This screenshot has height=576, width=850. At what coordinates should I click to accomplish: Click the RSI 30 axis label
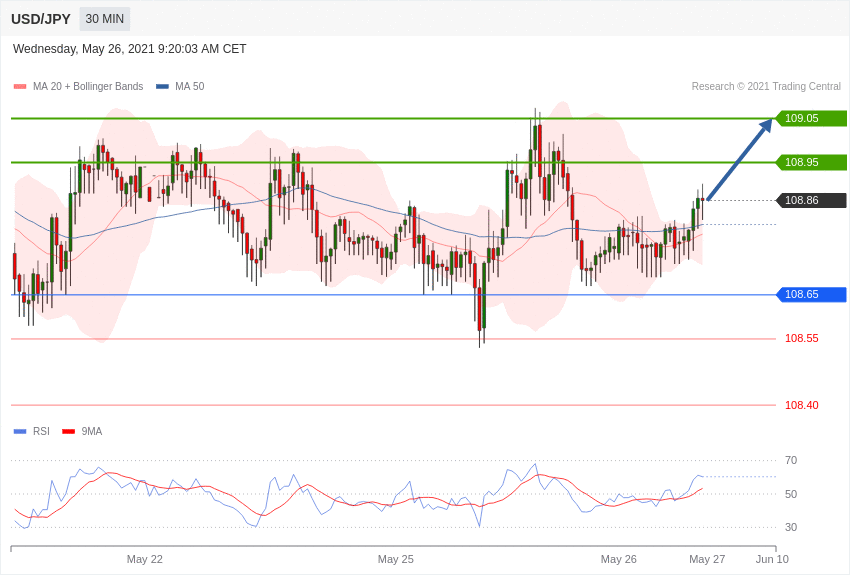click(791, 527)
